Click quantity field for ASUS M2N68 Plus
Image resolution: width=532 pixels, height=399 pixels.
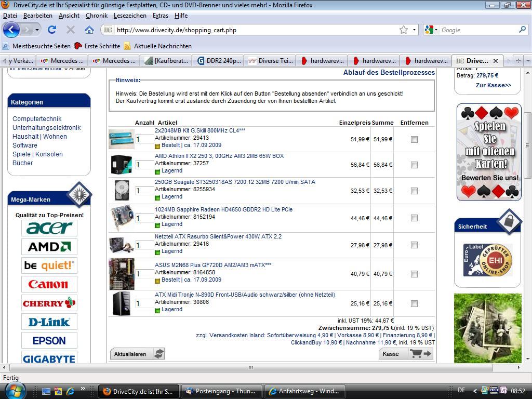(x=144, y=274)
